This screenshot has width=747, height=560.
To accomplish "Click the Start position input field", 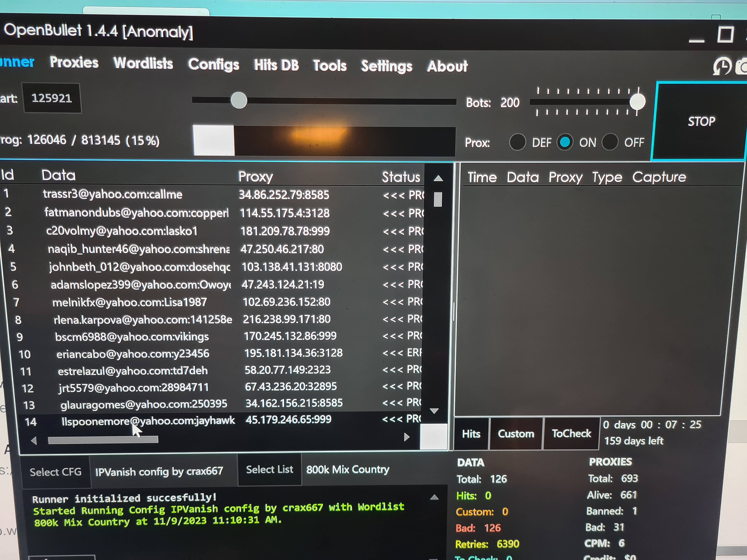I will tap(52, 98).
